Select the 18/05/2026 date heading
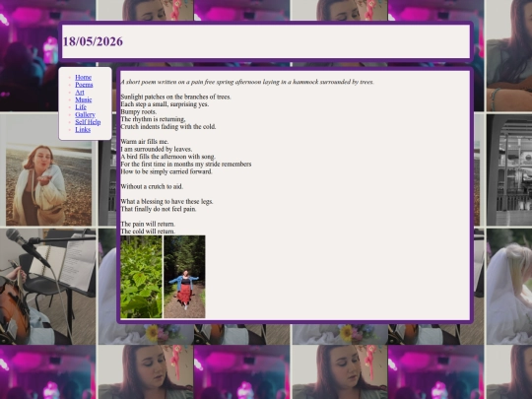Image resolution: width=532 pixels, height=399 pixels. coord(93,41)
